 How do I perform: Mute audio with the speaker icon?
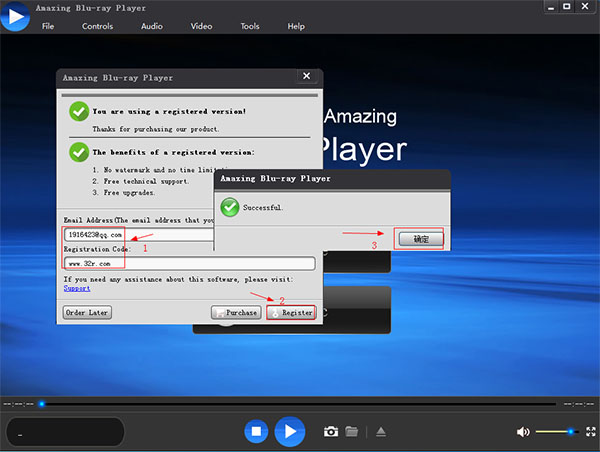(x=523, y=432)
